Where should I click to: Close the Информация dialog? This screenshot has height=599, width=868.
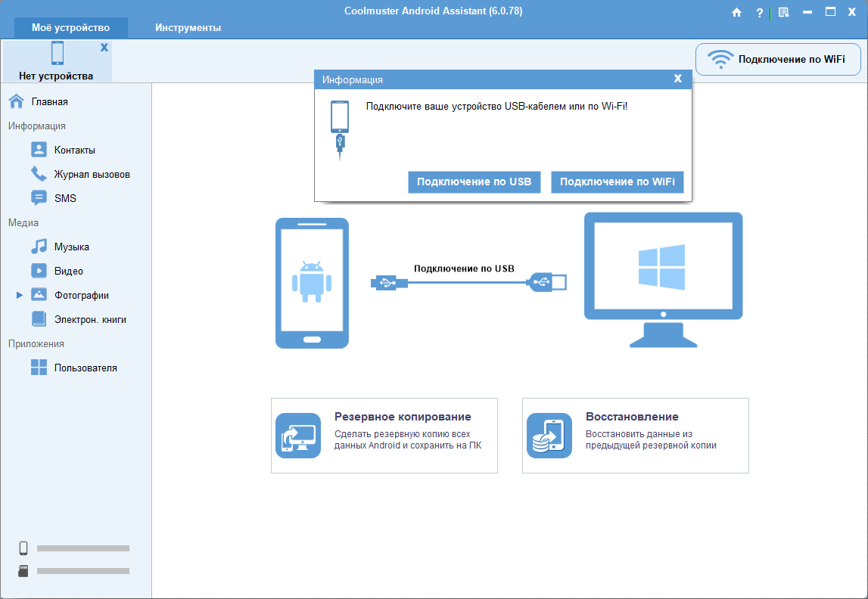coord(677,79)
